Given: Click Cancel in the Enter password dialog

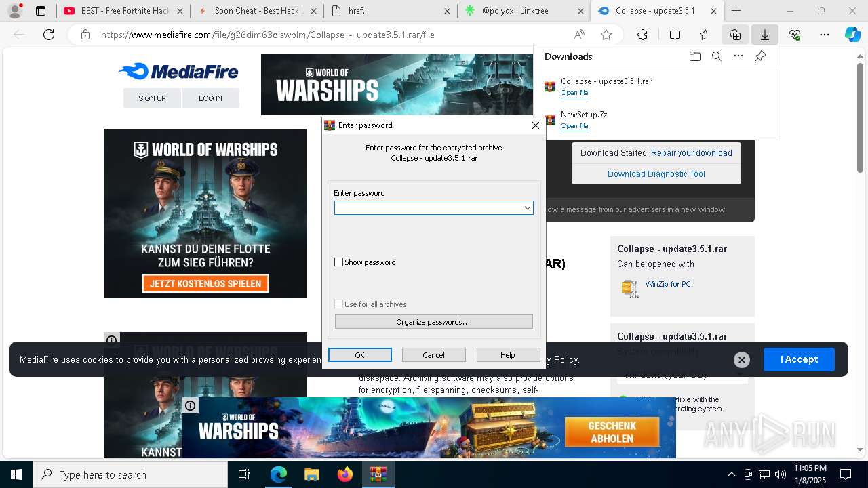Looking at the screenshot, I should (434, 355).
